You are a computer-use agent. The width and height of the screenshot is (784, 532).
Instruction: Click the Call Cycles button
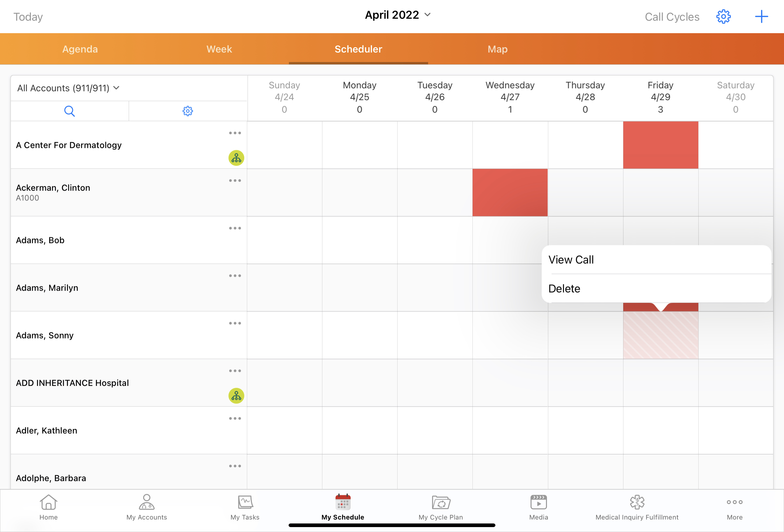click(672, 17)
